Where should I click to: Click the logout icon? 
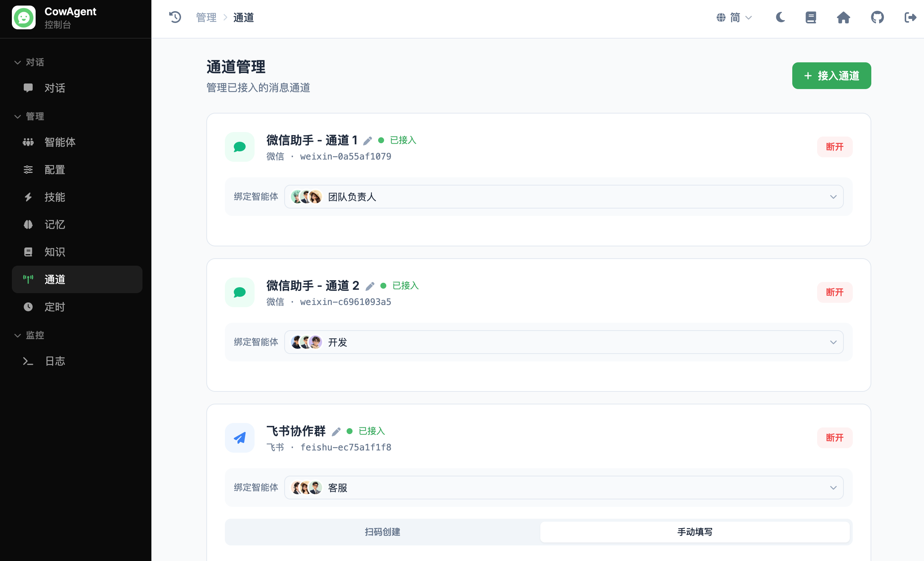coord(910,17)
